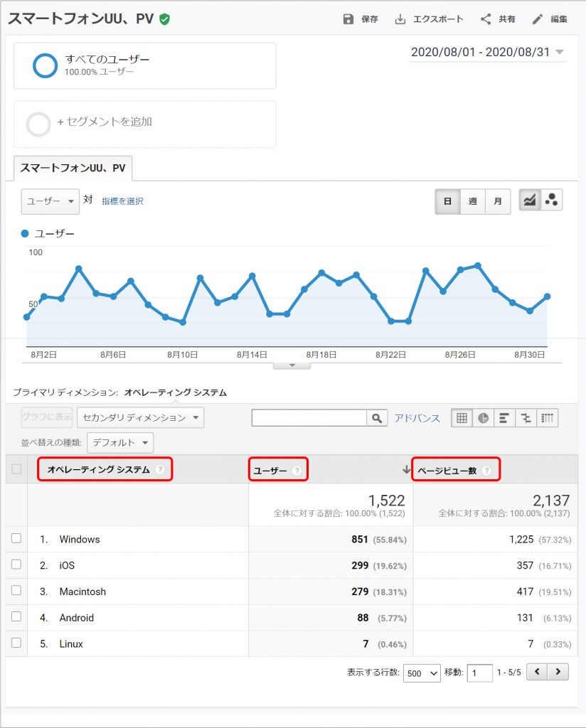
Task: Click the グラフに表示 button
Action: pyautogui.click(x=46, y=417)
